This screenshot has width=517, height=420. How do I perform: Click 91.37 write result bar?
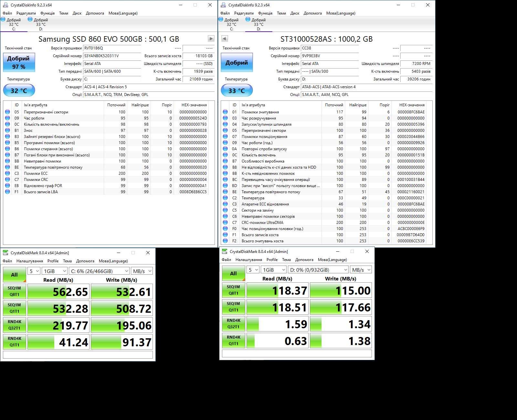coord(122,342)
